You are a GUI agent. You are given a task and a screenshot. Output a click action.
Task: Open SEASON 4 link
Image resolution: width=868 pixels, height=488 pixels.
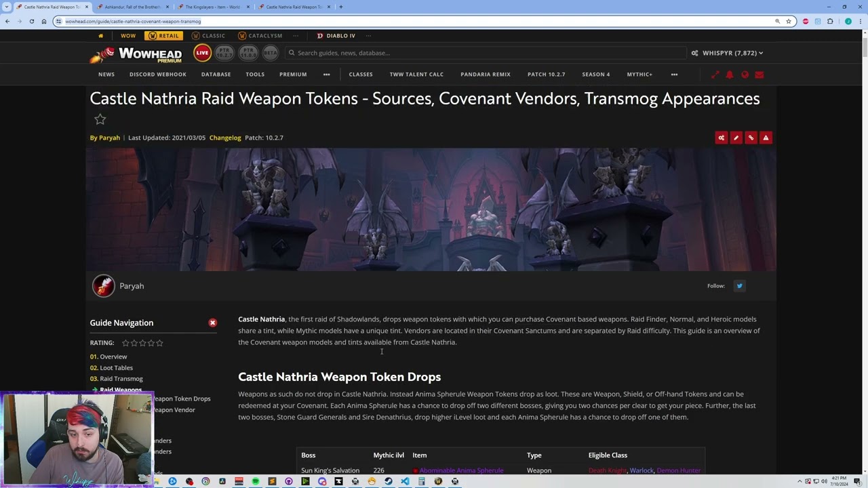click(x=595, y=75)
